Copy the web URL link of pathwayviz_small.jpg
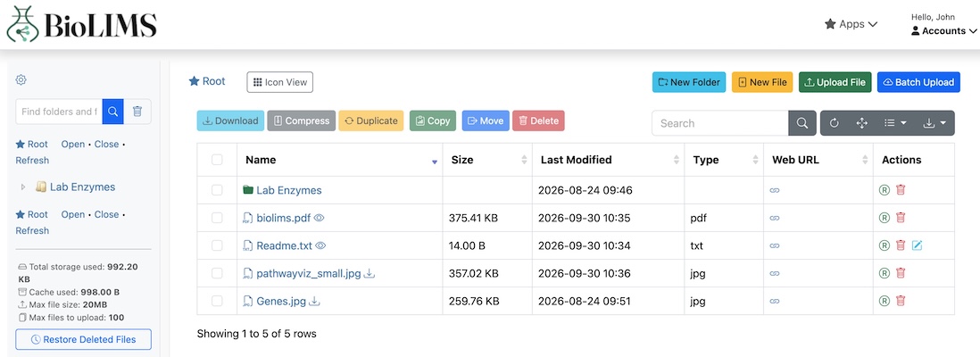The image size is (980, 357). (775, 273)
